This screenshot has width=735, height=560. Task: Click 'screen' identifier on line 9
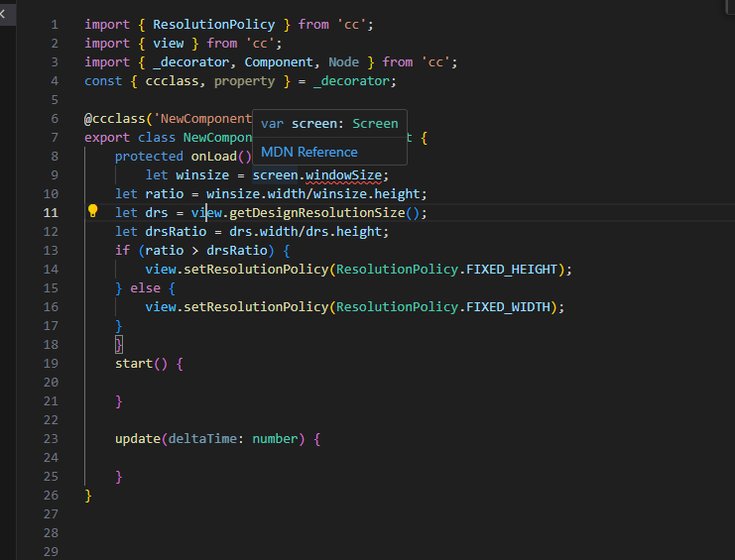click(x=275, y=175)
